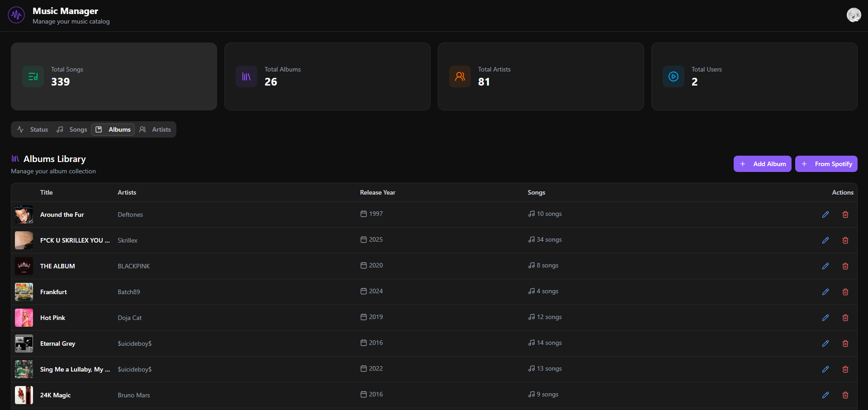Select the Total Songs stat card
868x410 pixels.
click(x=114, y=76)
